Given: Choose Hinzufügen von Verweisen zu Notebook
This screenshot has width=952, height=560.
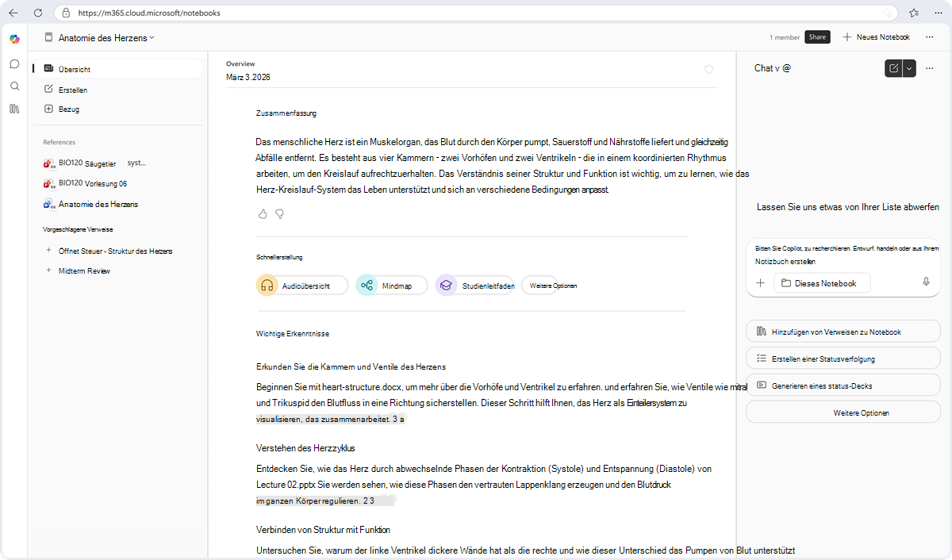Looking at the screenshot, I should (843, 332).
